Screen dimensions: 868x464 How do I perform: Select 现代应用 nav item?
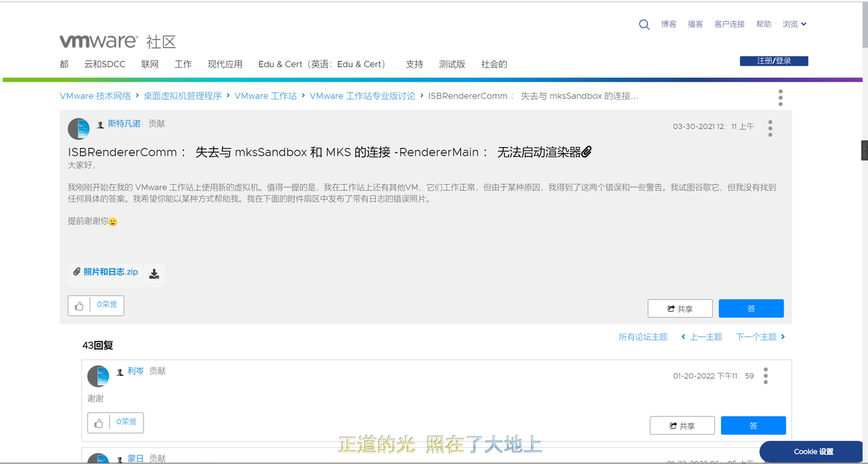pos(225,64)
